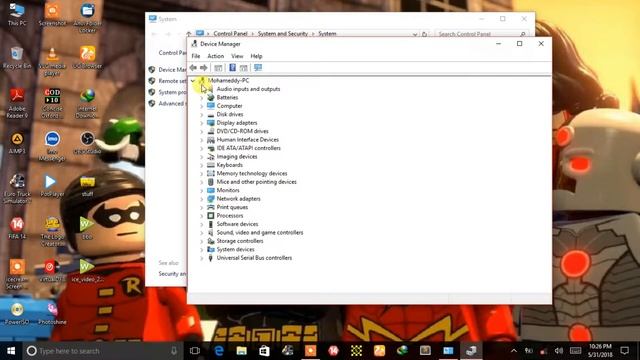This screenshot has width=640, height=360.
Task: Open address bar history dropdown in System window
Action: pyautogui.click(x=415, y=34)
